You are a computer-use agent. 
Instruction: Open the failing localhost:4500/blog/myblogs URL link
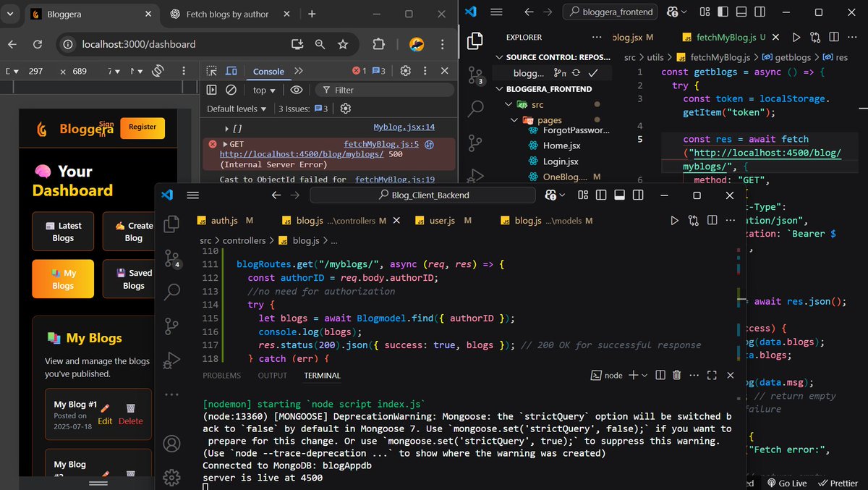tap(302, 154)
